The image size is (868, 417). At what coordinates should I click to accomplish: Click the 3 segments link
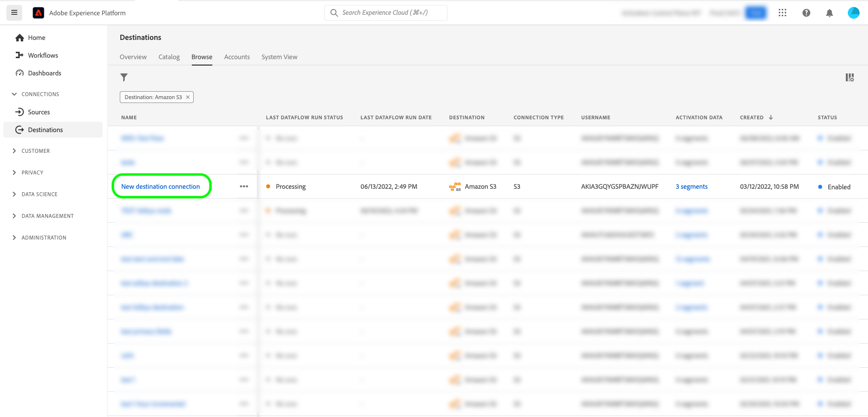(692, 186)
